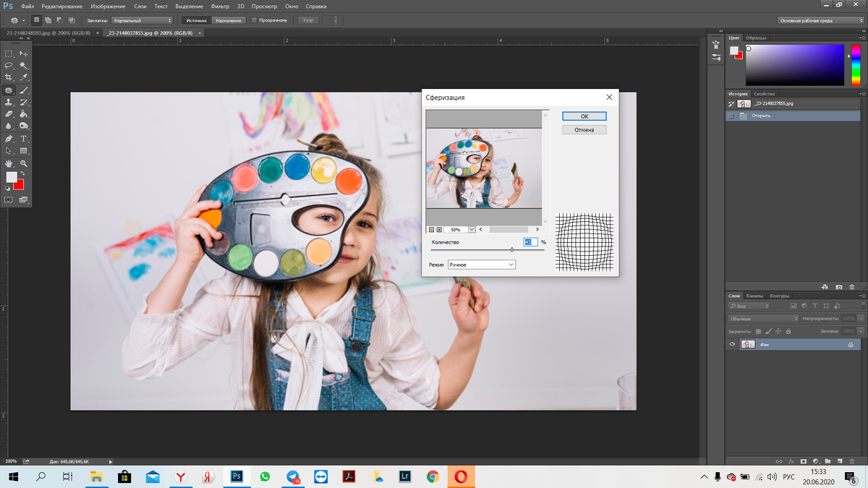Click the Количество slider handle
Viewport: 868px width, 488px height.
[512, 250]
